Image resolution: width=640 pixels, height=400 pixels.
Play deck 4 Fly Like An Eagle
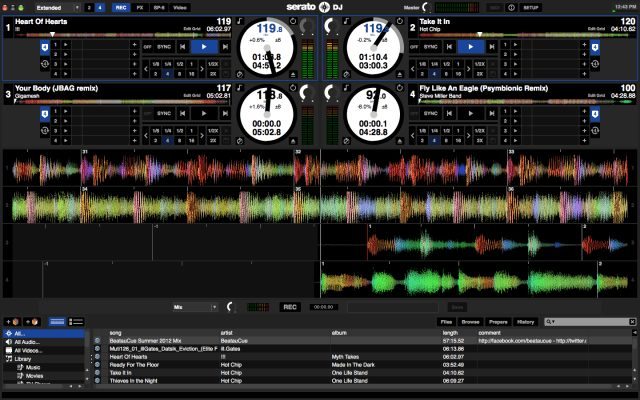pos(471,113)
